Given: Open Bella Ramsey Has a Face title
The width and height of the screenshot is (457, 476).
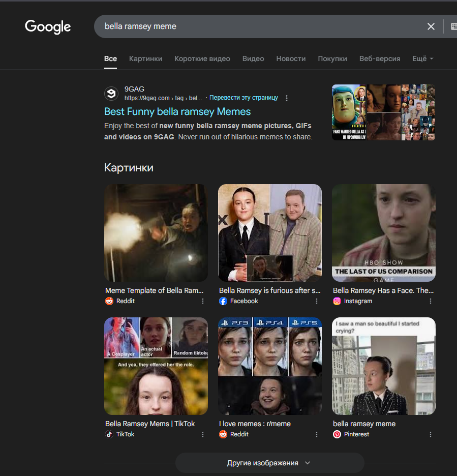Looking at the screenshot, I should coord(383,290).
